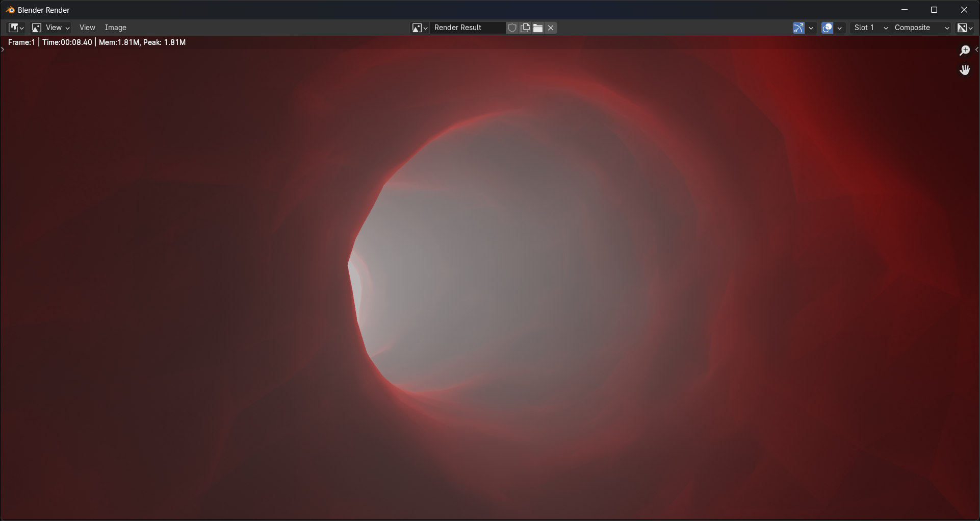
Task: Close the Blender Render window
Action: (x=964, y=10)
